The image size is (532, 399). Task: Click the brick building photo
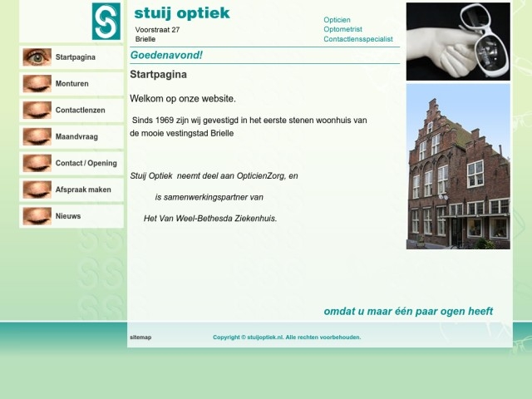tap(457, 166)
